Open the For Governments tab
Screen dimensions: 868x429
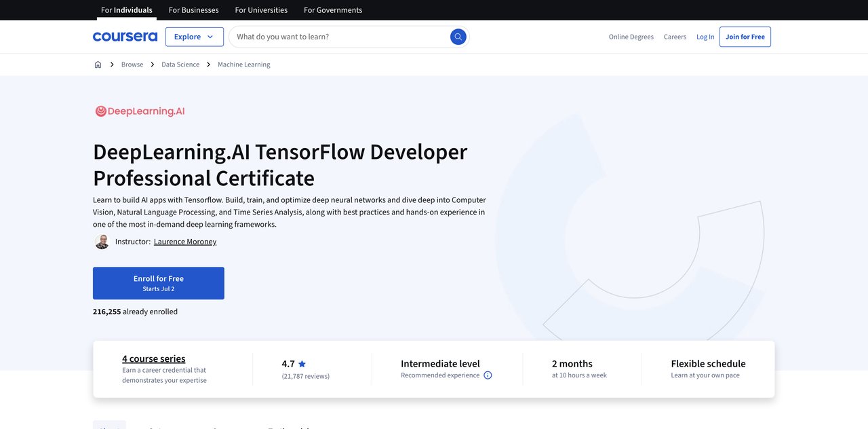[x=332, y=10]
